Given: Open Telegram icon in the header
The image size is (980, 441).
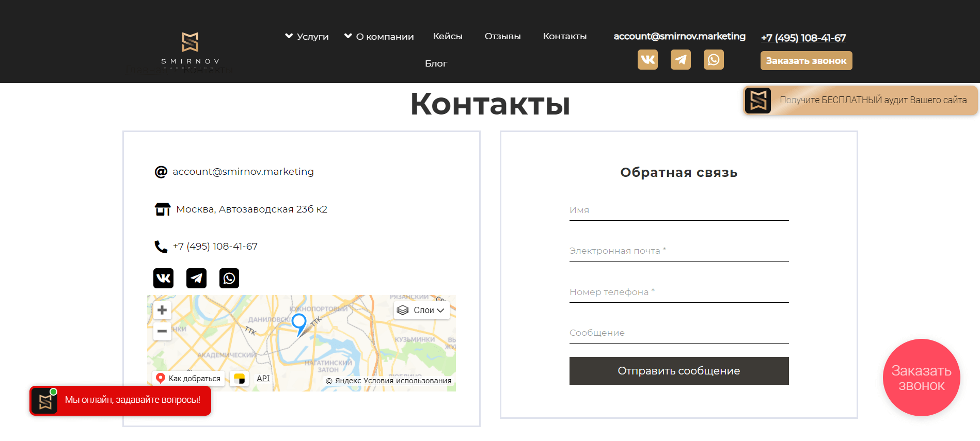Looking at the screenshot, I should [x=681, y=60].
